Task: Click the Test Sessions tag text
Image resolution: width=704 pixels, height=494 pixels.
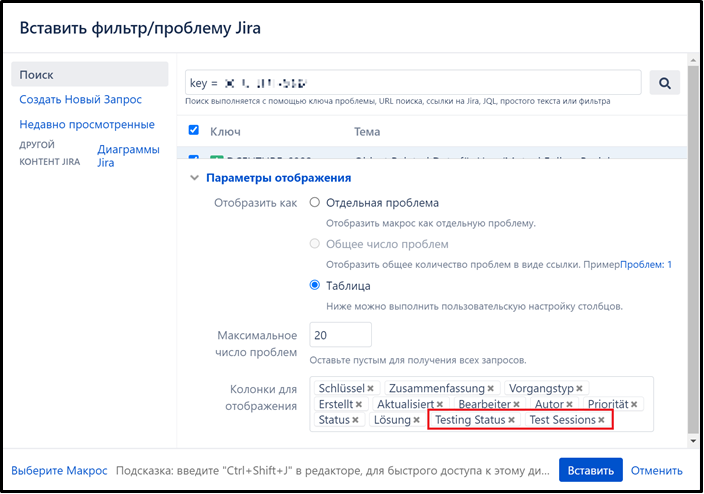Action: point(562,420)
